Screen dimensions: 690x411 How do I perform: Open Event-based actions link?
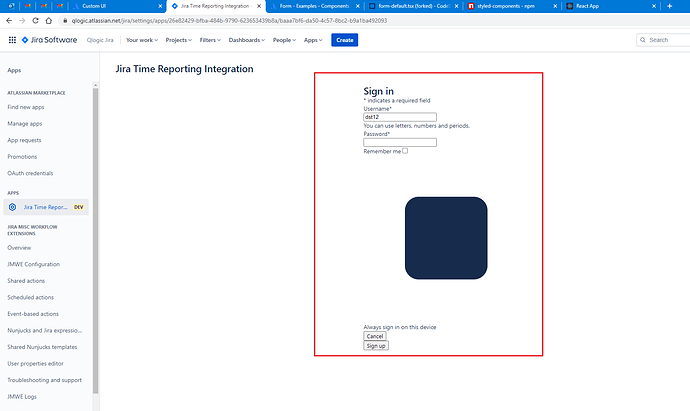pyautogui.click(x=33, y=314)
